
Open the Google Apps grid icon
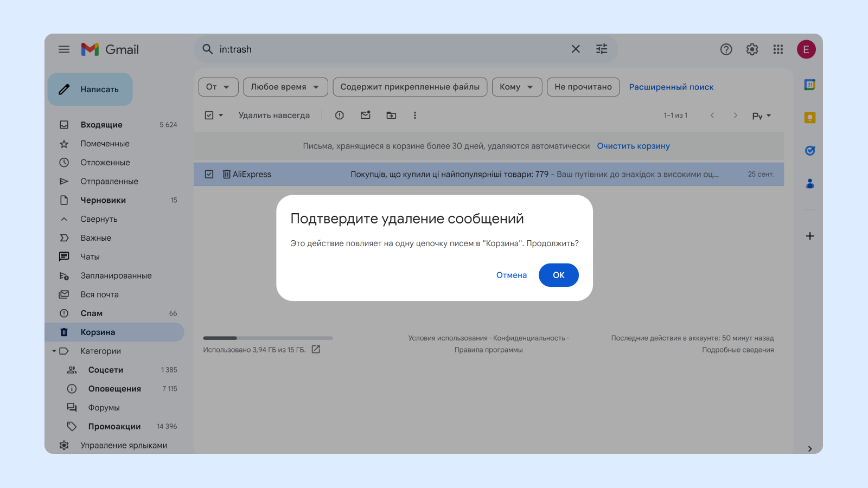pos(778,49)
